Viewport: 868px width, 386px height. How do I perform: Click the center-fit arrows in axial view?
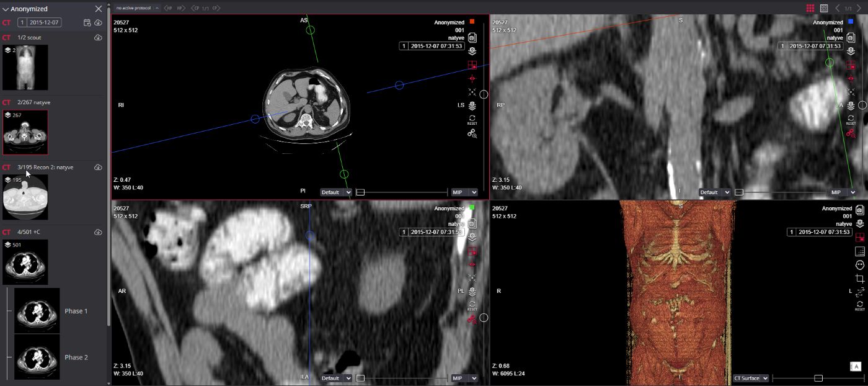(x=472, y=92)
